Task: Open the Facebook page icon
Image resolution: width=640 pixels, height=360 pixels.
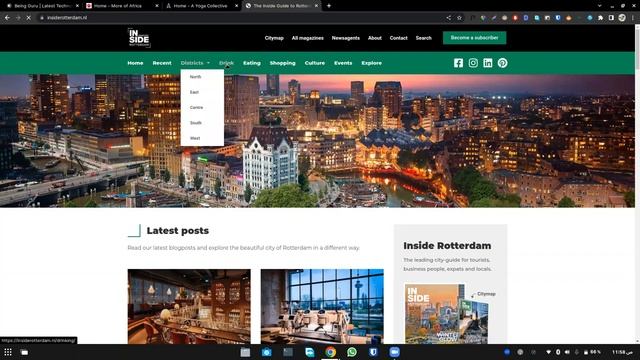Action: pos(458,63)
